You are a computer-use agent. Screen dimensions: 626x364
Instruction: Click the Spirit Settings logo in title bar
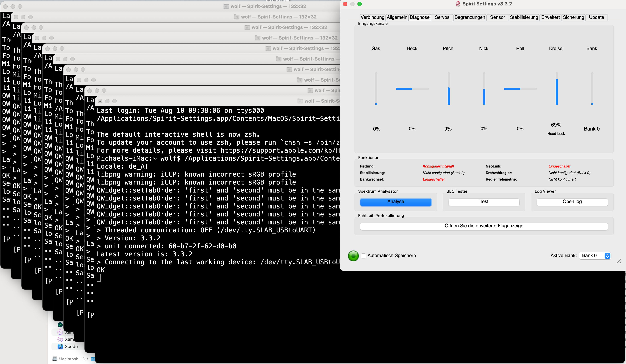click(458, 4)
